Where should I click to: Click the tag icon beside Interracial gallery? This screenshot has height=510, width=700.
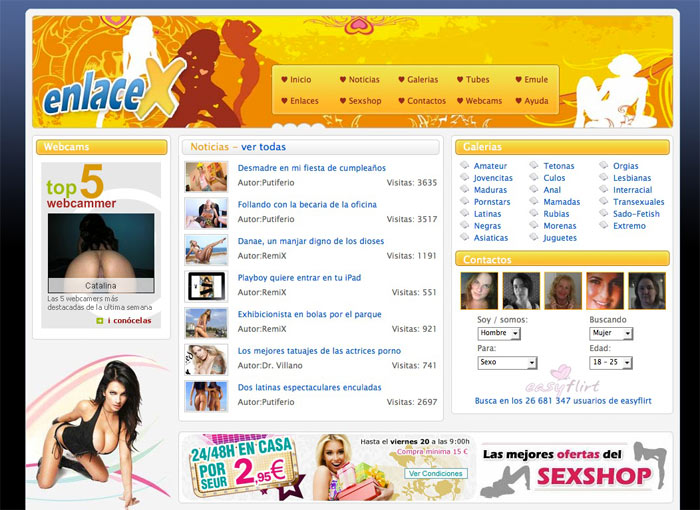604,189
